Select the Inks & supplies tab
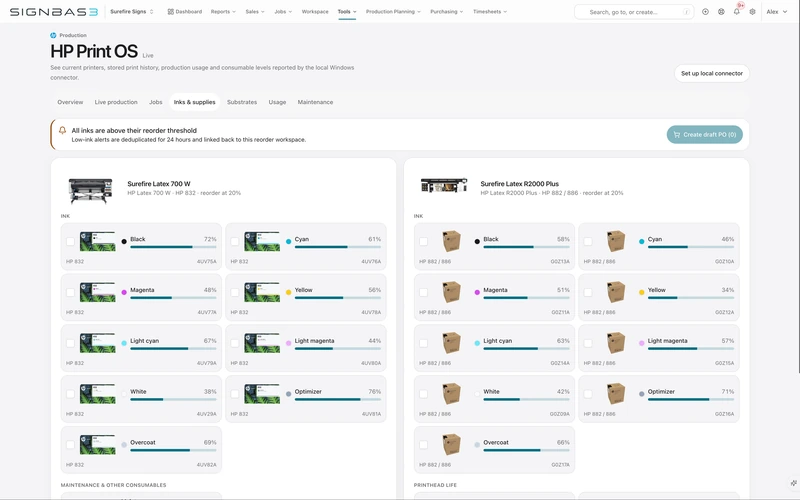The height and width of the screenshot is (500, 800). click(x=194, y=102)
